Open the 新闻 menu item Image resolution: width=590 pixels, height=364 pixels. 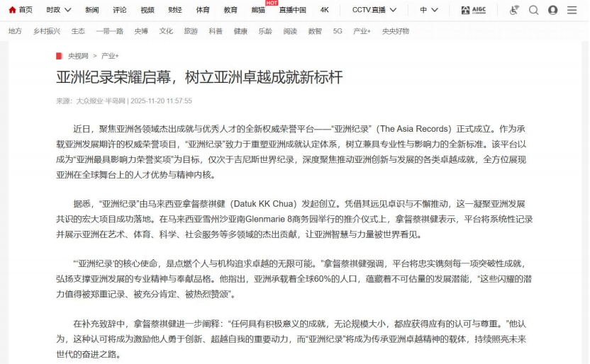coord(92,10)
